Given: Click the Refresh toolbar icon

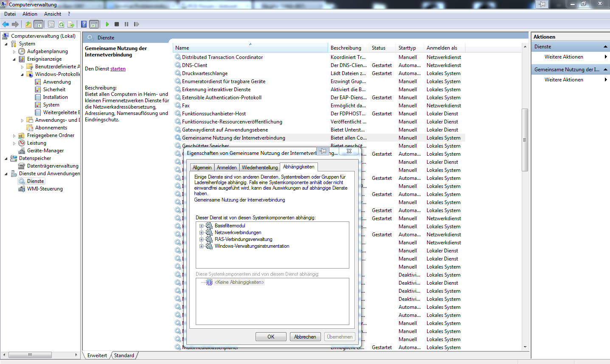Looking at the screenshot, I should pos(61,24).
